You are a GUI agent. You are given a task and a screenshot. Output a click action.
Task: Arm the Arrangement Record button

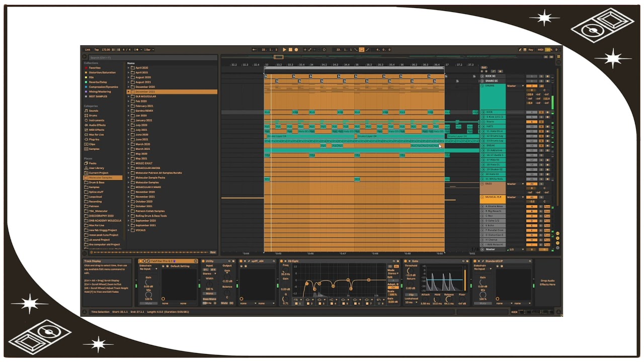tap(296, 50)
